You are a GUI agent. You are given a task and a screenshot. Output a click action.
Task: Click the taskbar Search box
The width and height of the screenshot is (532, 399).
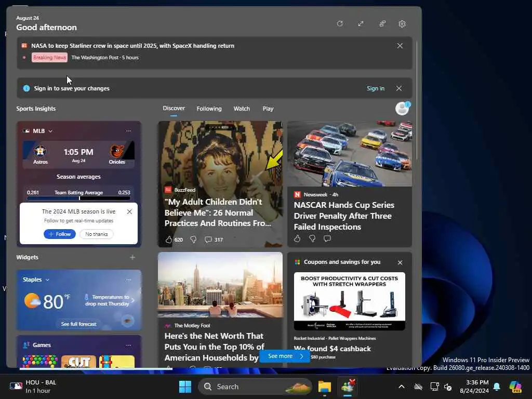255,387
